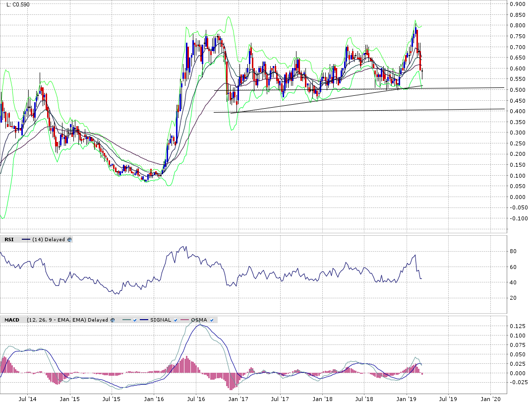This screenshot has width=532, height=406.
Task: Disable the OSMA histogram checkbox
Action: 212,320
